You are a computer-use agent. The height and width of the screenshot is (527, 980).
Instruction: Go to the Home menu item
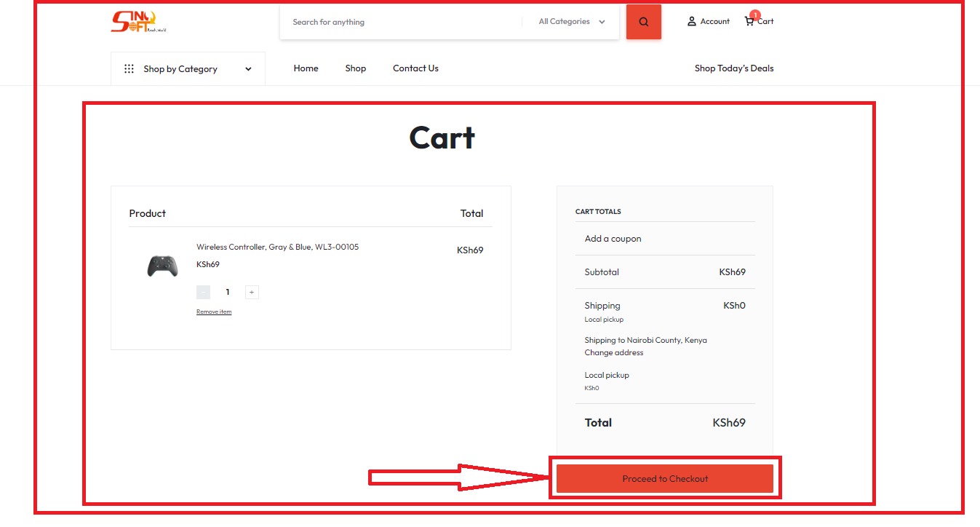click(306, 68)
